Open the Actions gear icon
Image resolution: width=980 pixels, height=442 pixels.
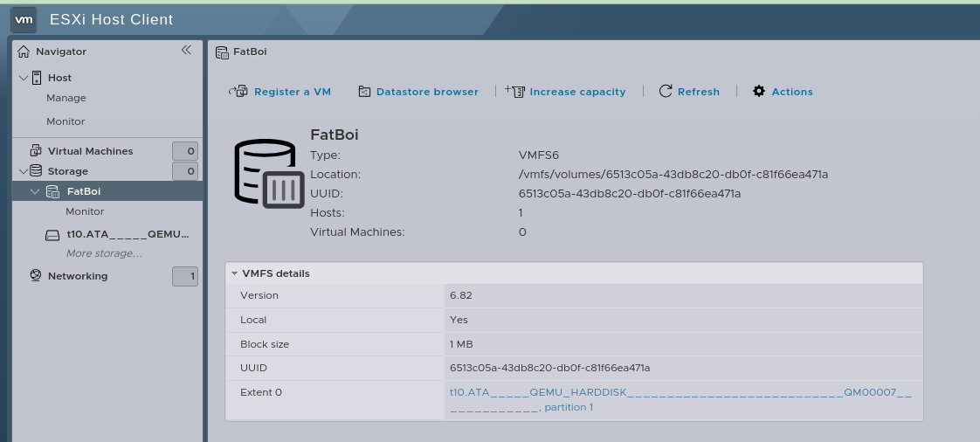click(x=759, y=92)
